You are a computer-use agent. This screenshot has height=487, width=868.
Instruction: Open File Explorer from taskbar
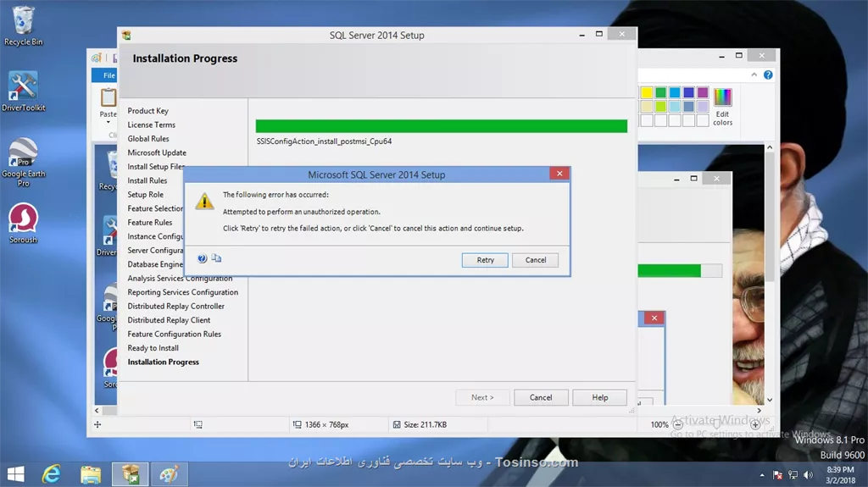(91, 474)
